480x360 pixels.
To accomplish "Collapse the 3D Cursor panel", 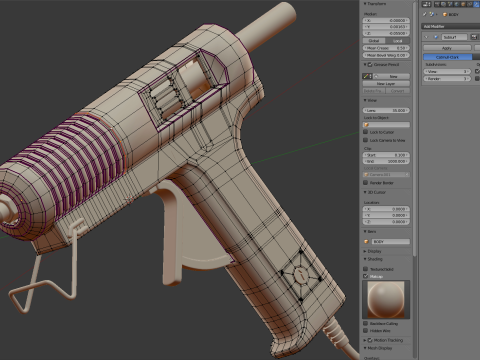I will point(365,192).
